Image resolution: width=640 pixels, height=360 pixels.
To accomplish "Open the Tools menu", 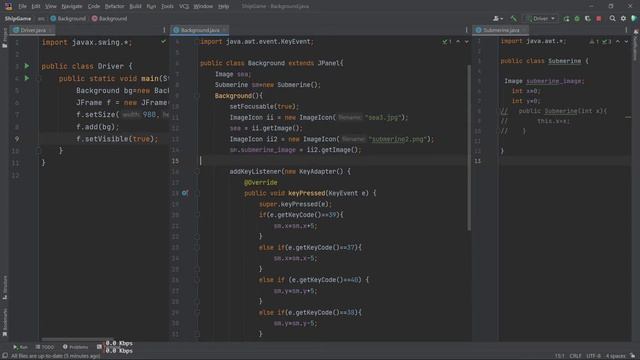I will 167,7.
